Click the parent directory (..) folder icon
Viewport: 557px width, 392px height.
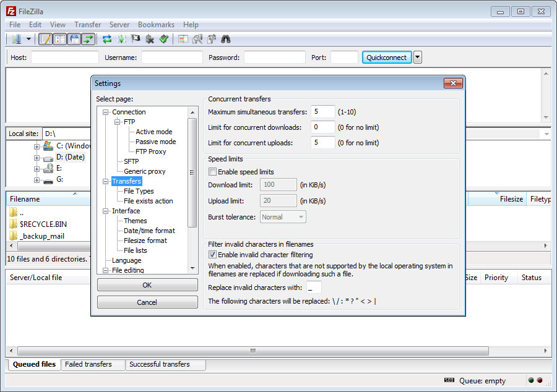click(x=14, y=212)
